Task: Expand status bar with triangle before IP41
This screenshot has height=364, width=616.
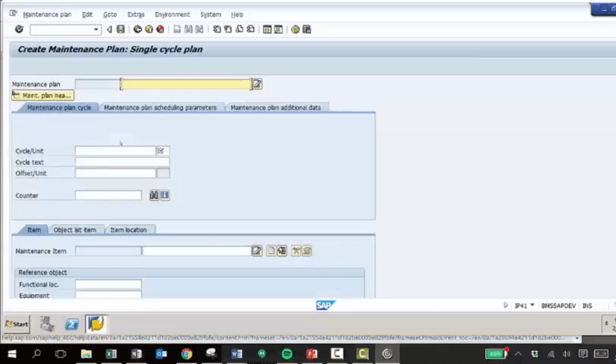Action: tap(506, 305)
